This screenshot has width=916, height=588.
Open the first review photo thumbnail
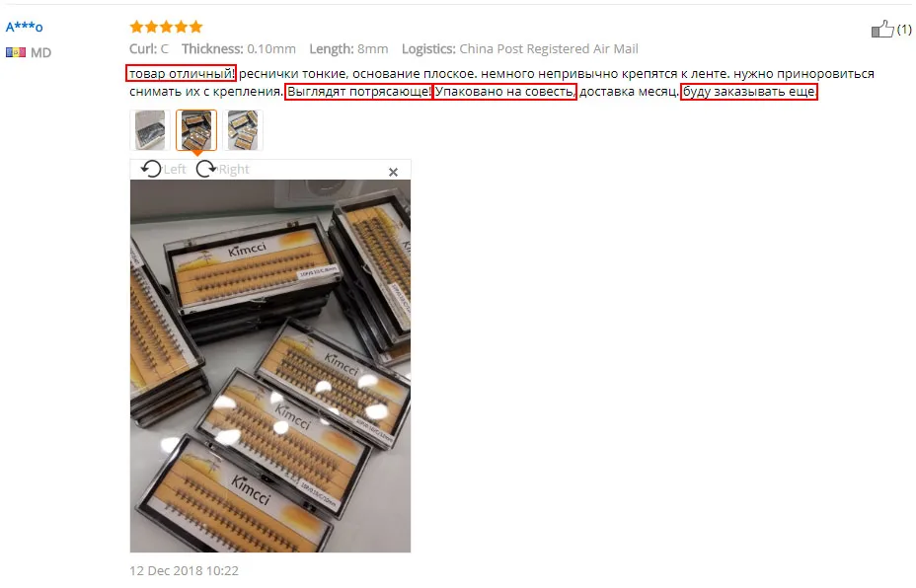click(150, 130)
